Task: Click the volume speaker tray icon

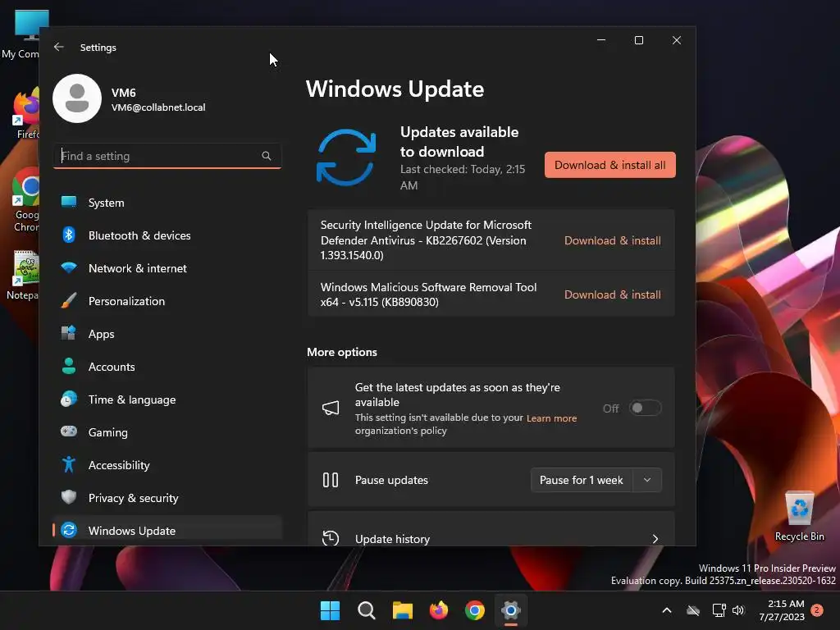Action: click(x=738, y=610)
